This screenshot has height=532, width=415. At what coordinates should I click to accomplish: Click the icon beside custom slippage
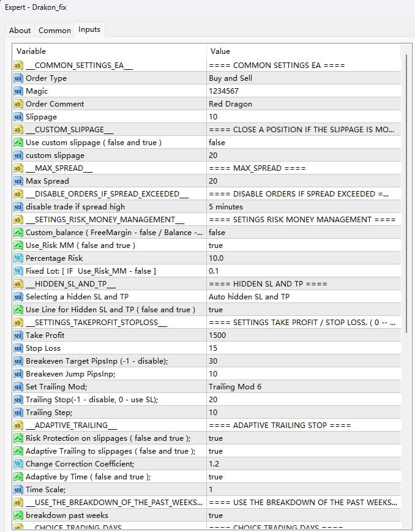point(18,155)
